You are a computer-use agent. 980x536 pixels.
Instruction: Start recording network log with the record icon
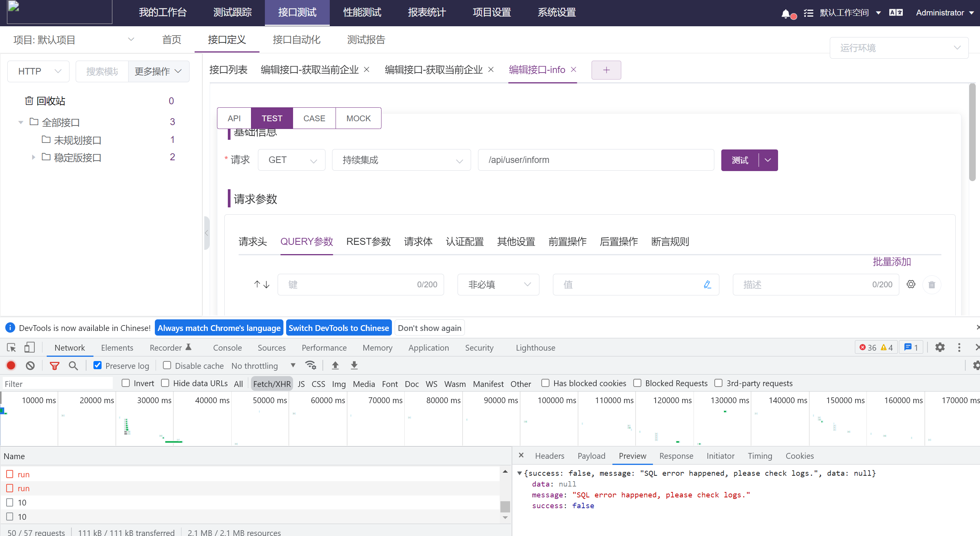(x=11, y=365)
